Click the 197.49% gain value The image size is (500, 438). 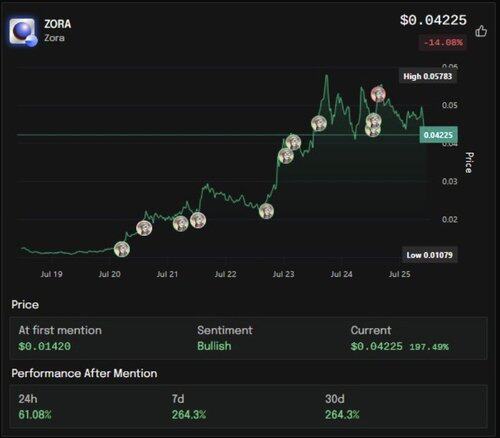point(429,347)
